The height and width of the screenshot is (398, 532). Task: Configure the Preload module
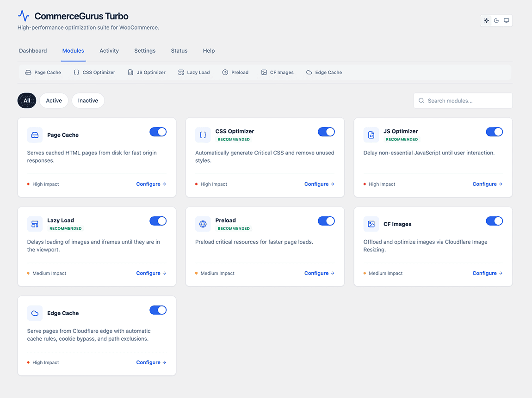(x=319, y=273)
